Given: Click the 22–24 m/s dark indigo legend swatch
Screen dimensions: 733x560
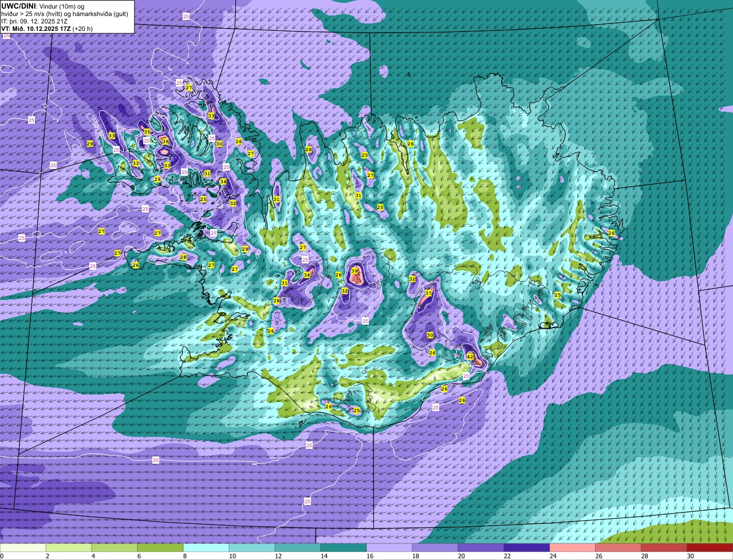Looking at the screenshot, I should click(527, 547).
